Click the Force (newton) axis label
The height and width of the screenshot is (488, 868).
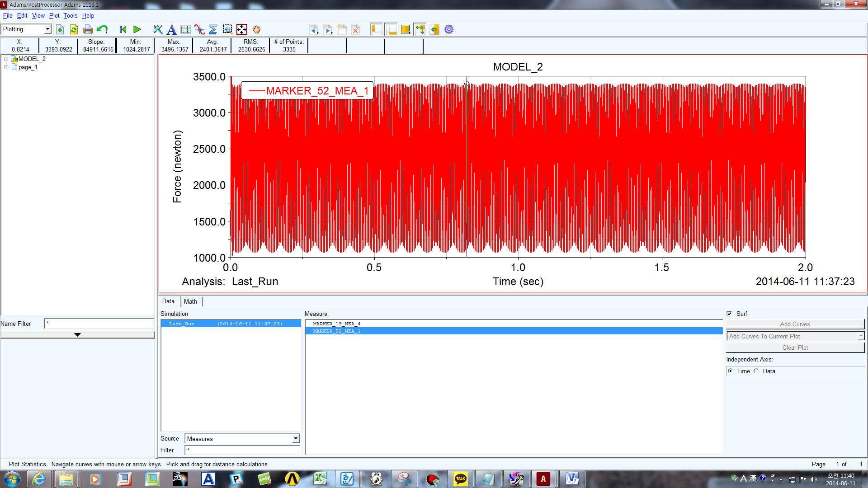(177, 166)
